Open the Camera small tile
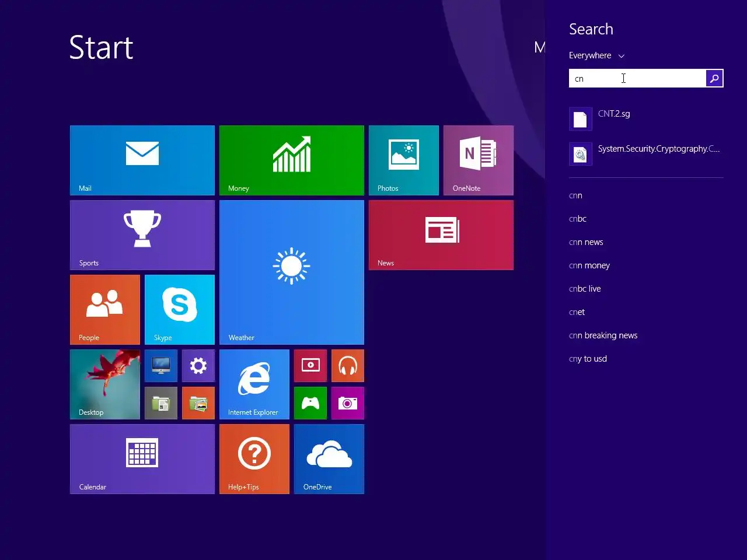Screen dimensions: 747x560 [348, 403]
